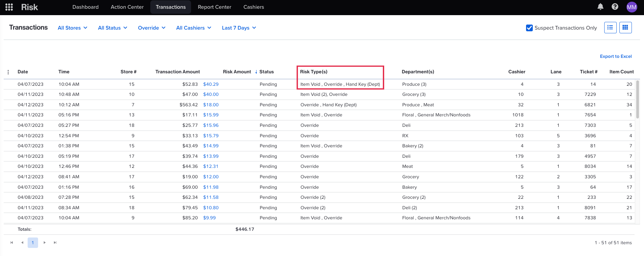Click the notifications bell icon
This screenshot has width=644, height=256.
pos(600,7)
